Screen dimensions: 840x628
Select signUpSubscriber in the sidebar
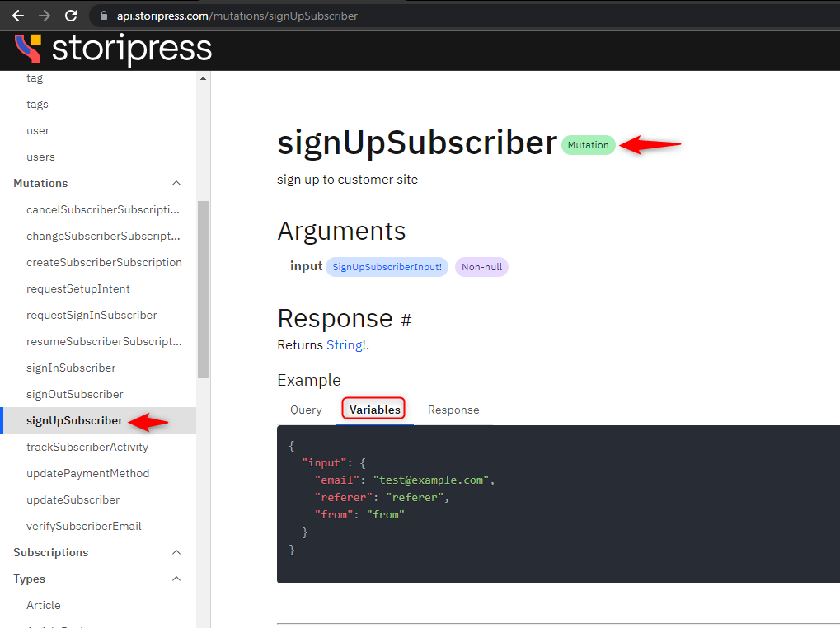tap(74, 420)
